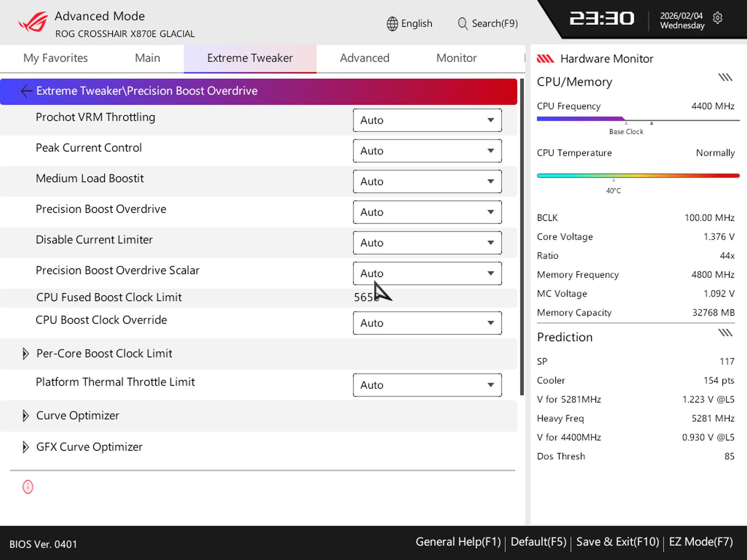Click the back arrow on the breadcrumb bar
747x560 pixels.
click(x=26, y=91)
